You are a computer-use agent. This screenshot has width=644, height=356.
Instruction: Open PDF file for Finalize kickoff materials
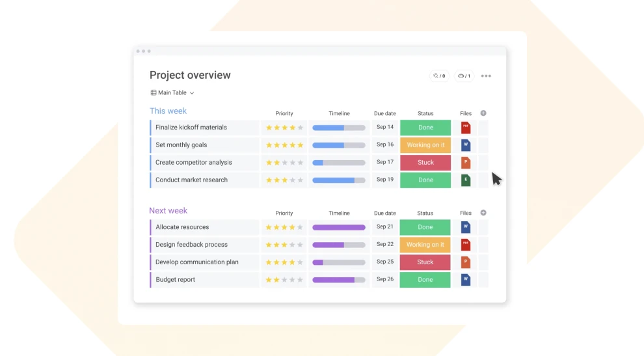coord(465,128)
